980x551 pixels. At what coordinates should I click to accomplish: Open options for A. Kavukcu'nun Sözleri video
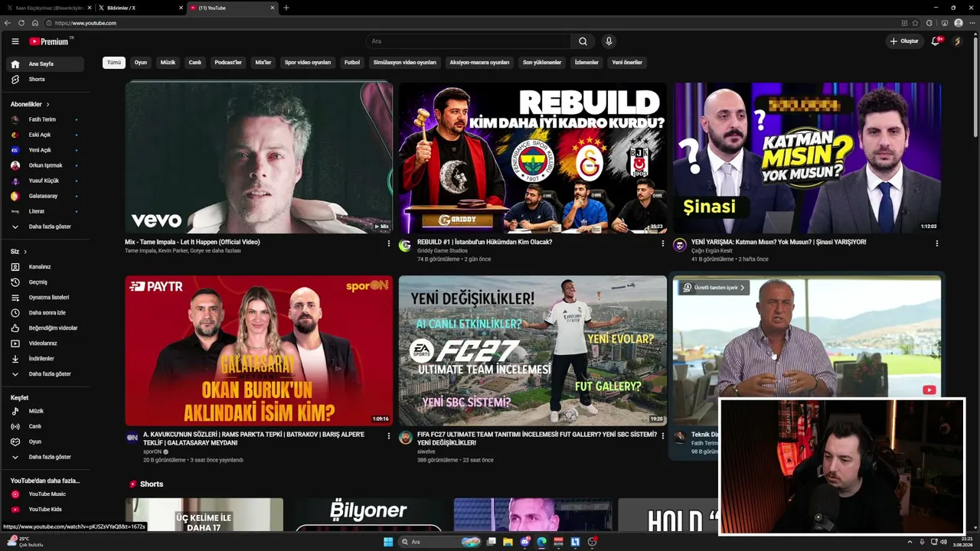tap(389, 436)
